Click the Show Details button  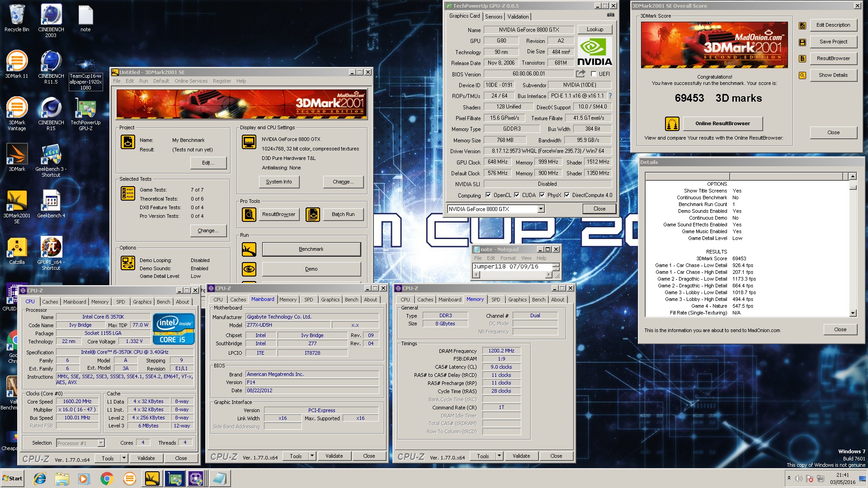pyautogui.click(x=833, y=75)
